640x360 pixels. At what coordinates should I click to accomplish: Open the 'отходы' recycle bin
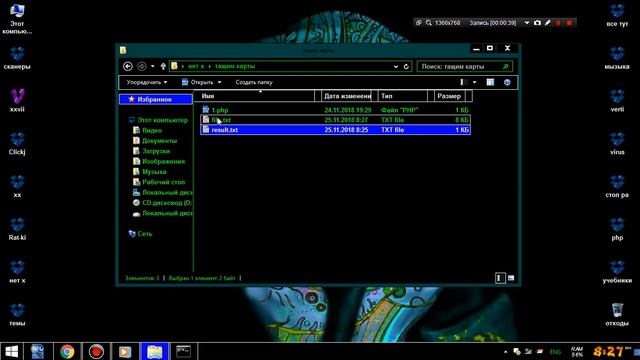click(617, 315)
